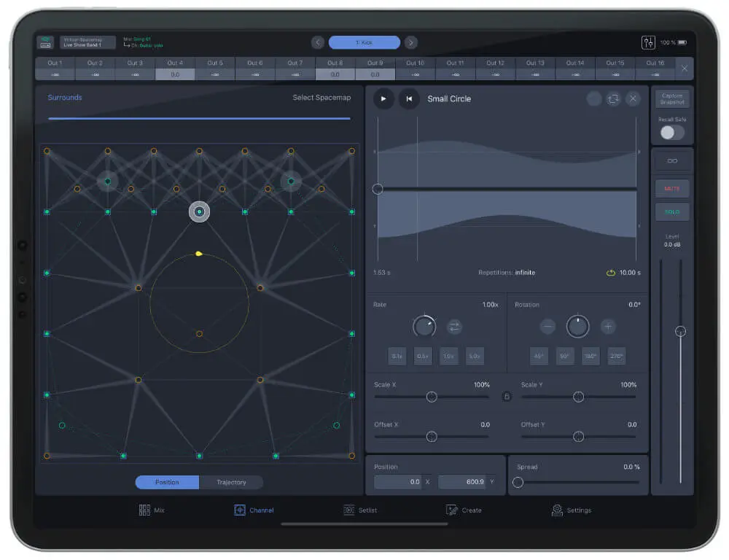Switch to the Trajectory tab
The height and width of the screenshot is (560, 729).
click(230, 482)
